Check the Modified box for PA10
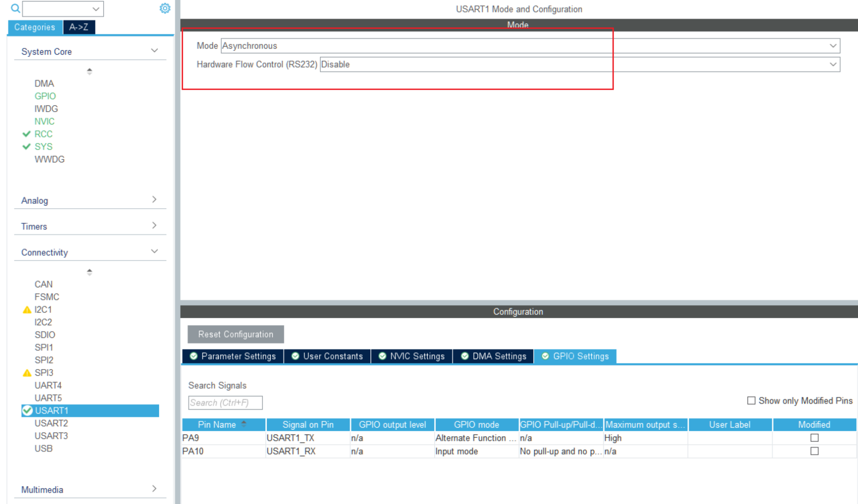 (x=814, y=451)
